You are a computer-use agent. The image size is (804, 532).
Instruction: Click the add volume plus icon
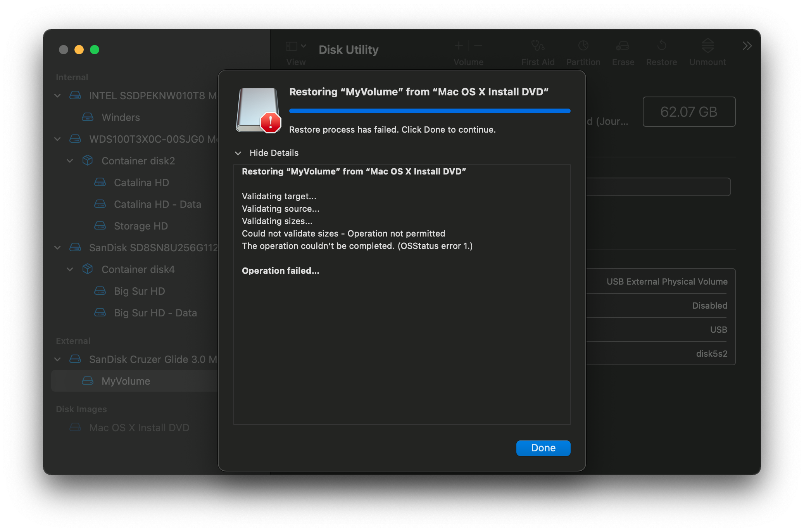459,46
